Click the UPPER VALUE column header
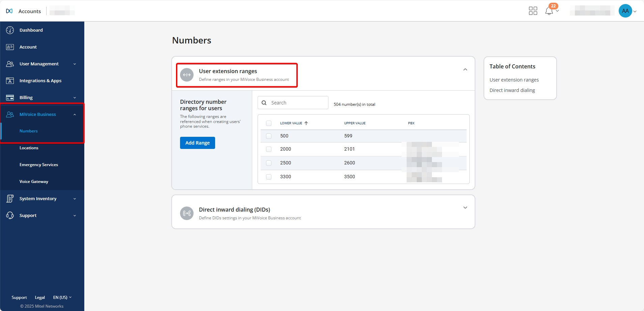The width and height of the screenshot is (644, 311). (355, 123)
